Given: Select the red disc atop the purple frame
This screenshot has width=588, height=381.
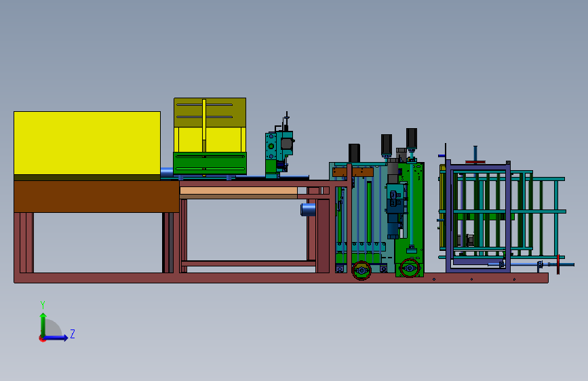Looking at the screenshot, I should (475, 162).
